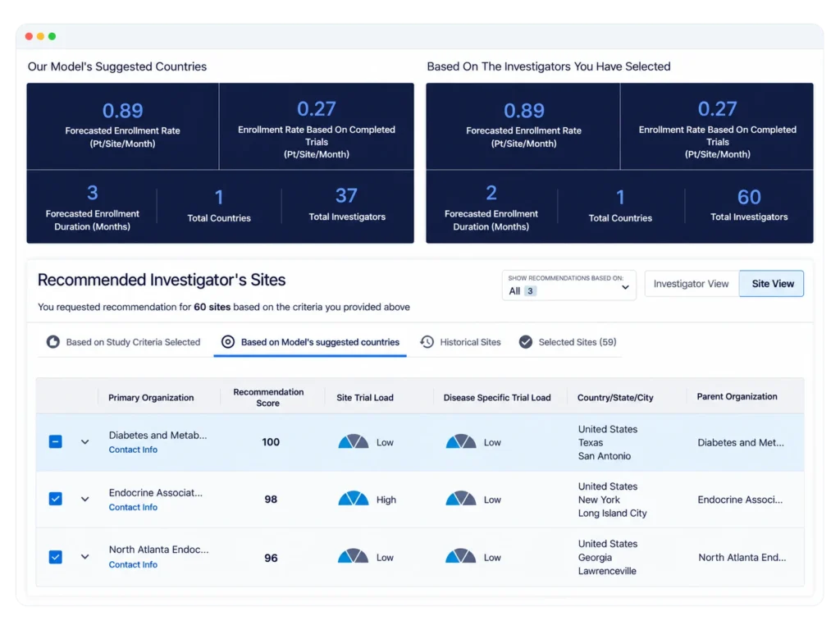Image resolution: width=840 pixels, height=630 pixels.
Task: Click the Site Trial Load gauge for North Atlanta Endoc row
Action: tap(353, 556)
